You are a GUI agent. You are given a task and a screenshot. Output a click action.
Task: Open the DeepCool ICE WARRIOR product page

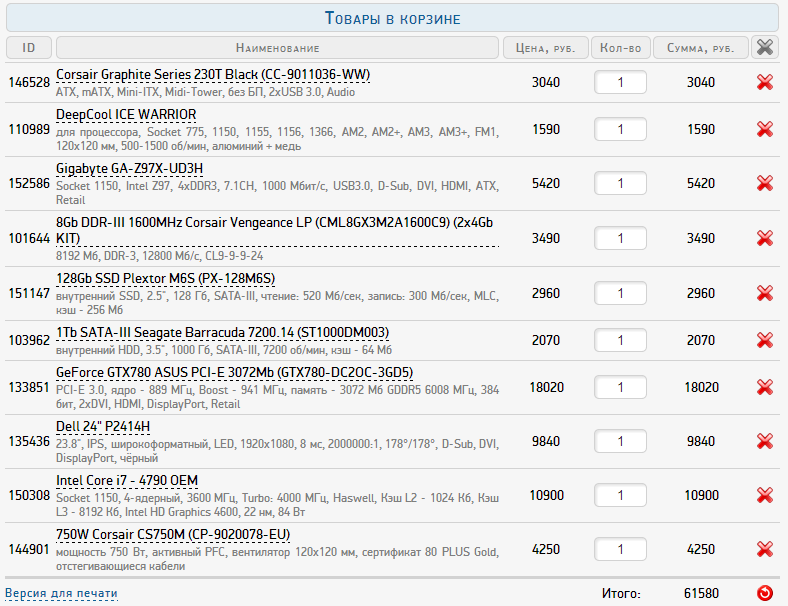click(126, 115)
